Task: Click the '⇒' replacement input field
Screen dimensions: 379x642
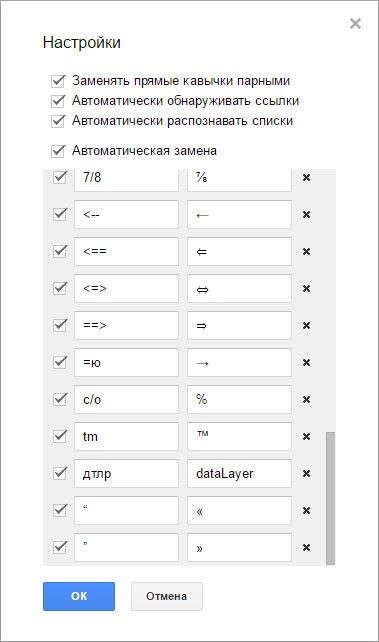Action: click(x=239, y=325)
